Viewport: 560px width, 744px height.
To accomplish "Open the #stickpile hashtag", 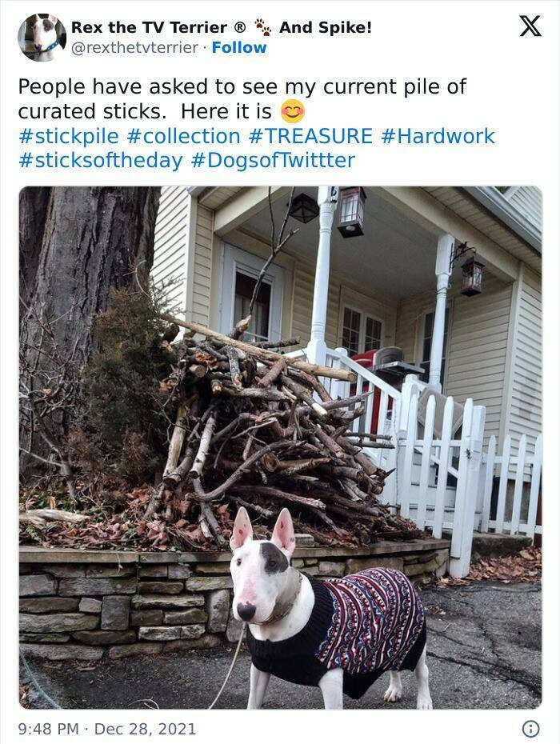I will [x=68, y=137].
